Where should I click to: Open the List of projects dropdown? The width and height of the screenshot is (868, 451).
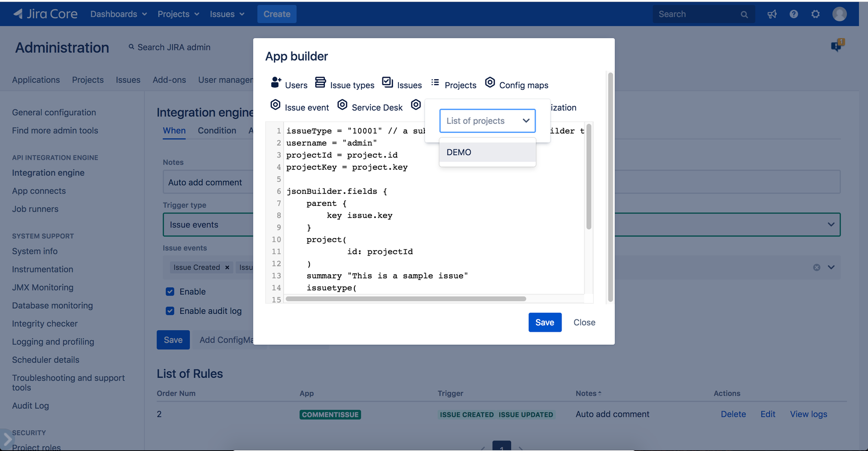pyautogui.click(x=488, y=121)
